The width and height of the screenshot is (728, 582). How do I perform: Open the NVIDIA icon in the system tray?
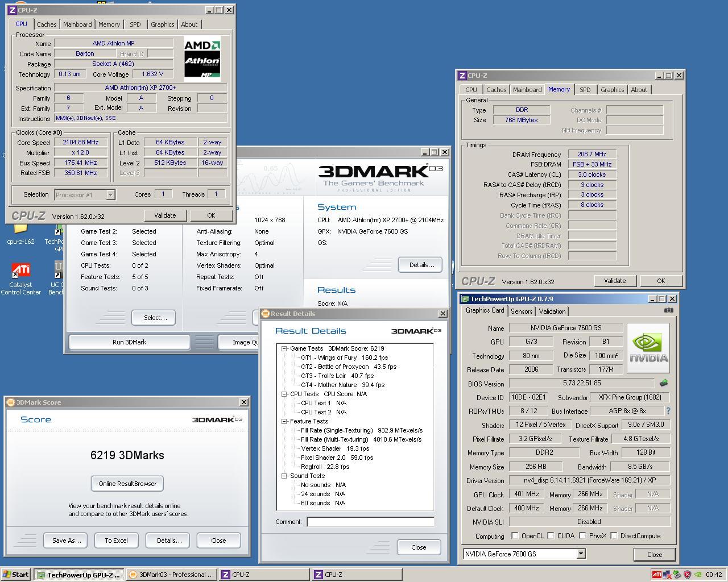698,574
